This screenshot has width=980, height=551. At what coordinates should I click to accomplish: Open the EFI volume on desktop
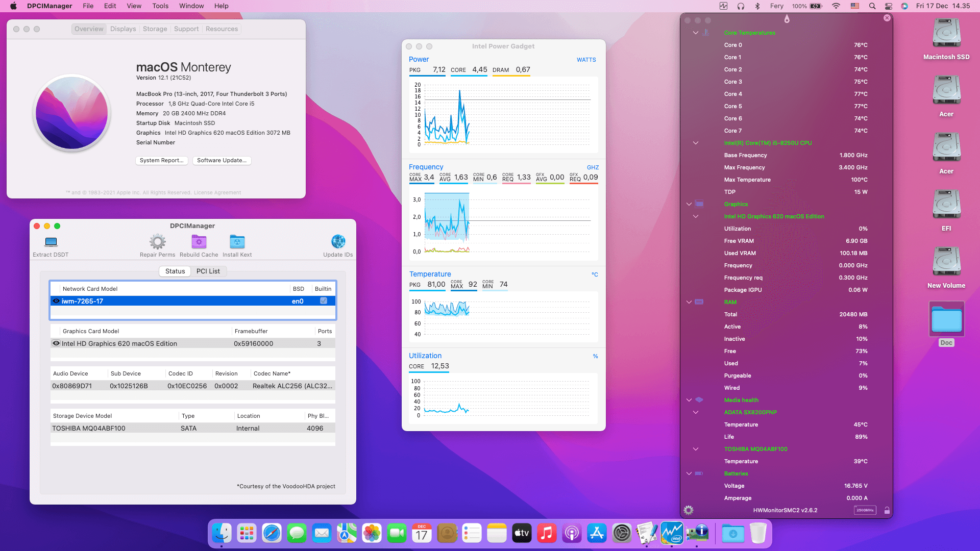click(x=946, y=205)
